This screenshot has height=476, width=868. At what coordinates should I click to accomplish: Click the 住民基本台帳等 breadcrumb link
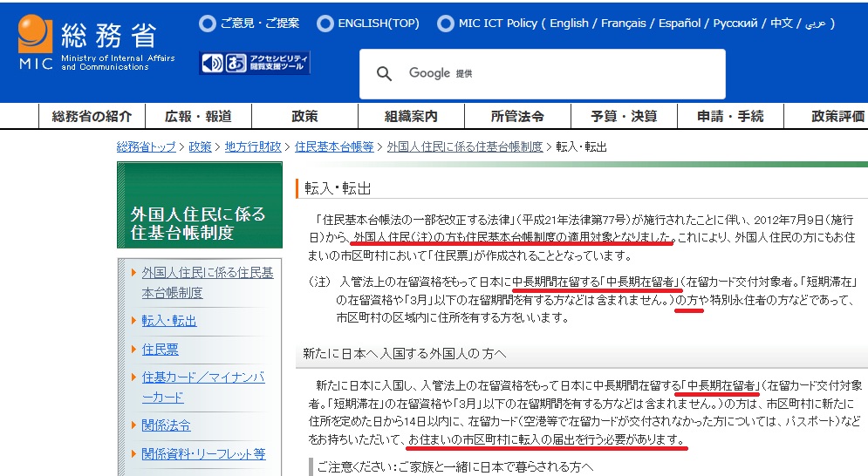[334, 147]
